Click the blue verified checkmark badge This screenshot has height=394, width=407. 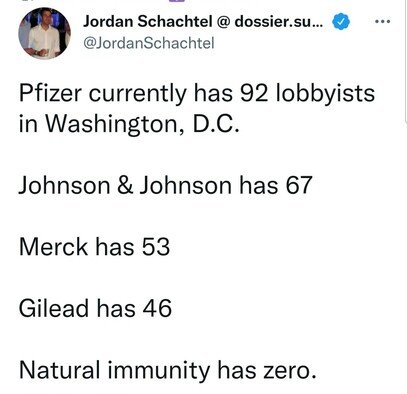tap(341, 22)
